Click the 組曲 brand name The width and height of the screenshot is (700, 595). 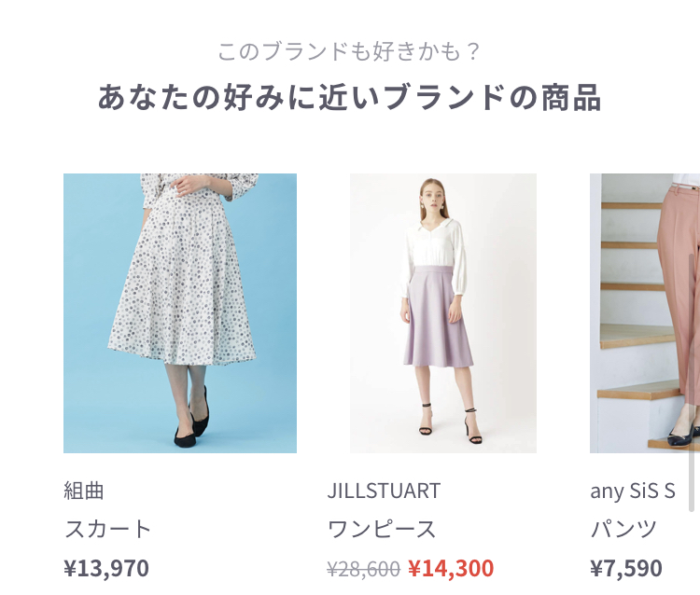tap(84, 491)
